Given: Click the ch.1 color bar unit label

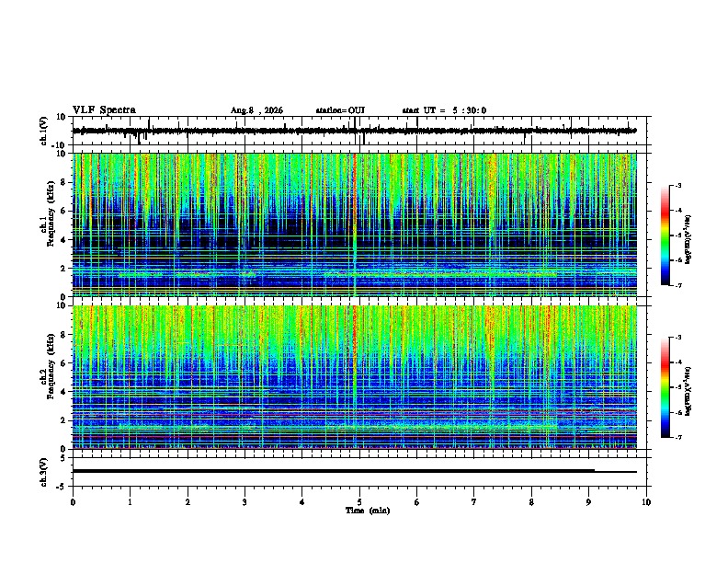Looking at the screenshot, I should point(688,239).
